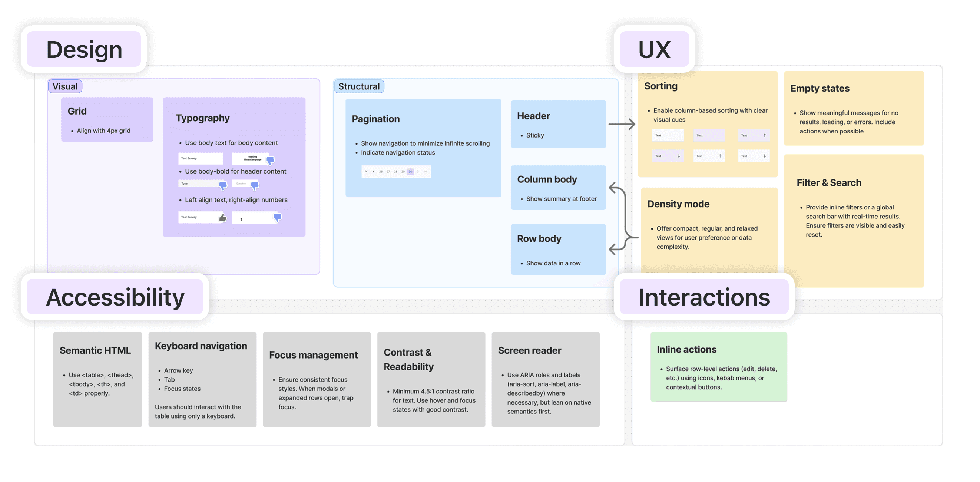
Task: Click thumbs-down sticker on the '1' number cell
Action: [x=277, y=218]
